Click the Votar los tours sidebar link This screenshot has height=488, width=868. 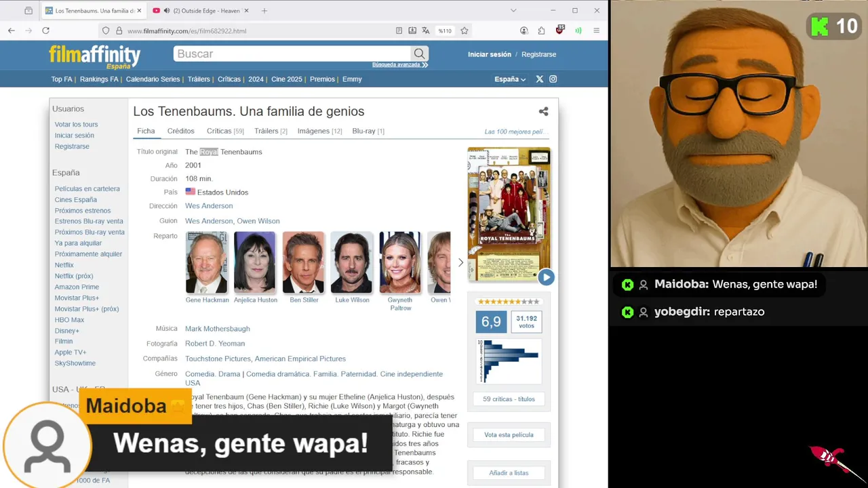pyautogui.click(x=76, y=125)
